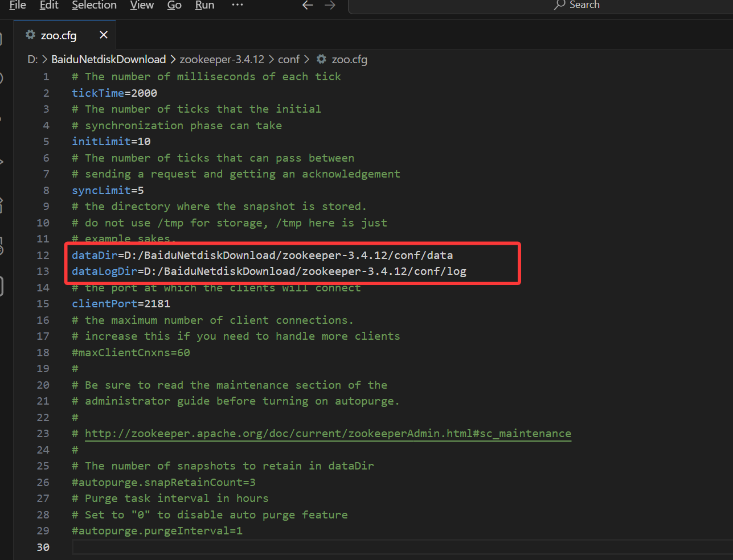Click line number 12 in the gutter
The width and height of the screenshot is (733, 560).
43,256
